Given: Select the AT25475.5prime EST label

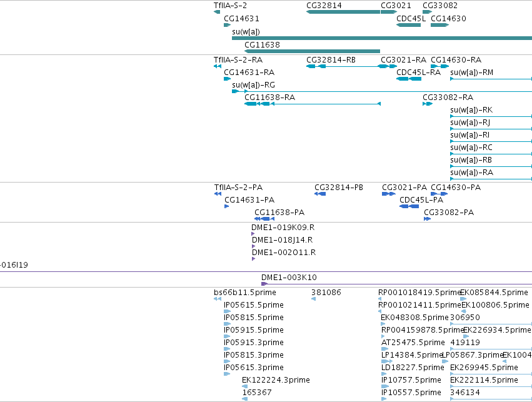Looking at the screenshot, I should click(x=413, y=343).
